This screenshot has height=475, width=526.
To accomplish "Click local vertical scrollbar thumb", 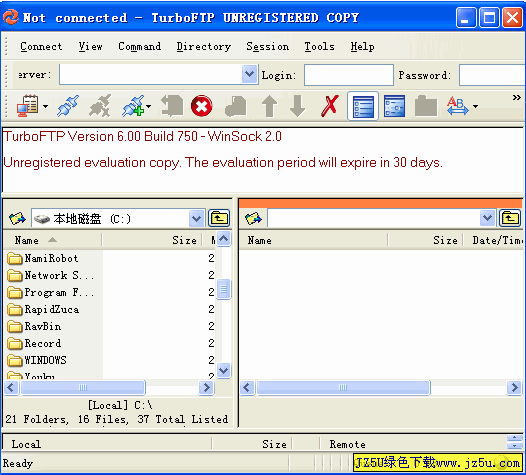I will coord(223,289).
